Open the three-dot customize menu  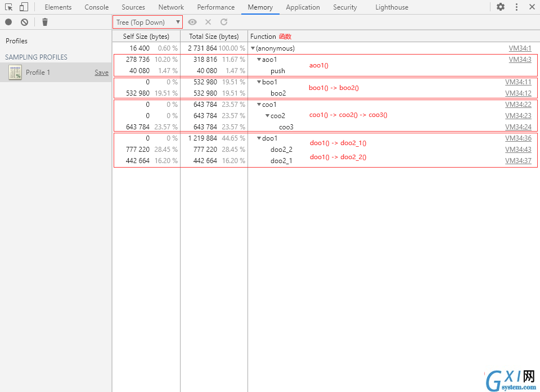(x=516, y=7)
